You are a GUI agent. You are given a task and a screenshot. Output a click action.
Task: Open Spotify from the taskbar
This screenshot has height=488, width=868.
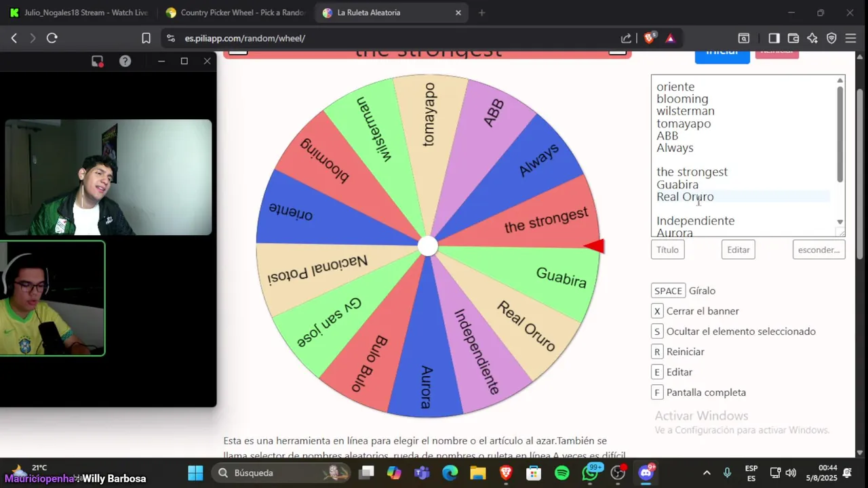(x=561, y=472)
